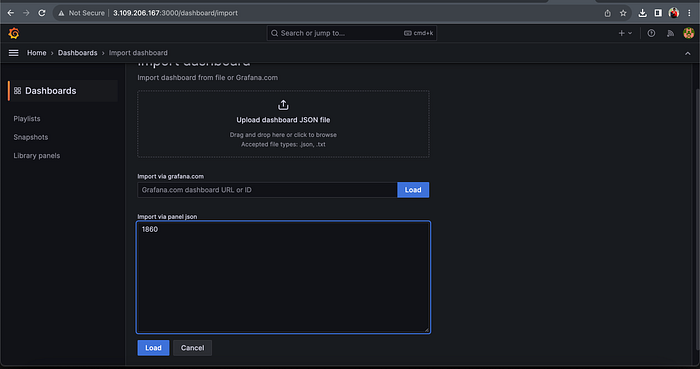The height and width of the screenshot is (369, 700).
Task: Select Library panels in the sidebar
Action: coord(37,156)
